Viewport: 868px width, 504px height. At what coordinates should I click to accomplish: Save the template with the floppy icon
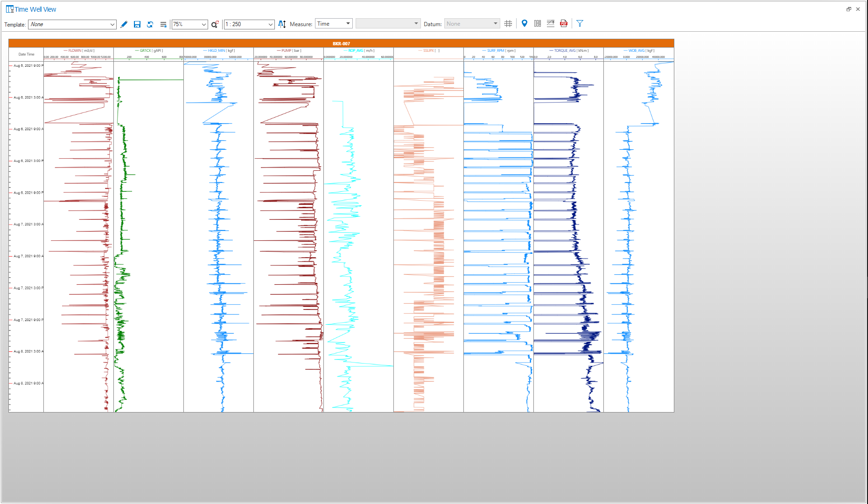137,24
